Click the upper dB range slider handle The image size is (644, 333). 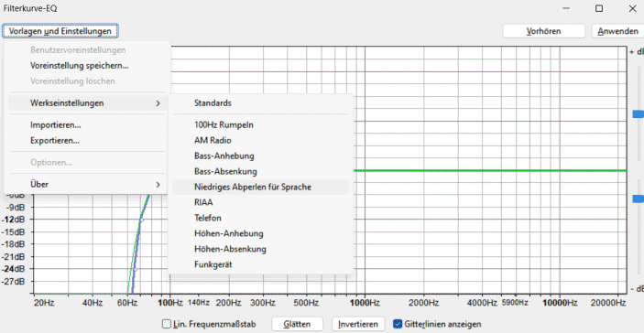639,114
